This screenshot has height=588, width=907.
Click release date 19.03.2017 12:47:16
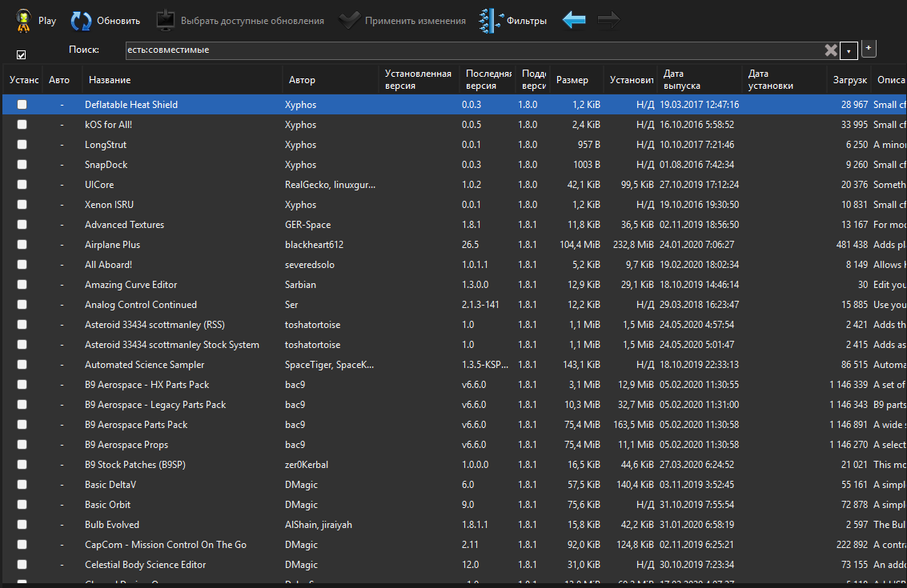tap(700, 105)
